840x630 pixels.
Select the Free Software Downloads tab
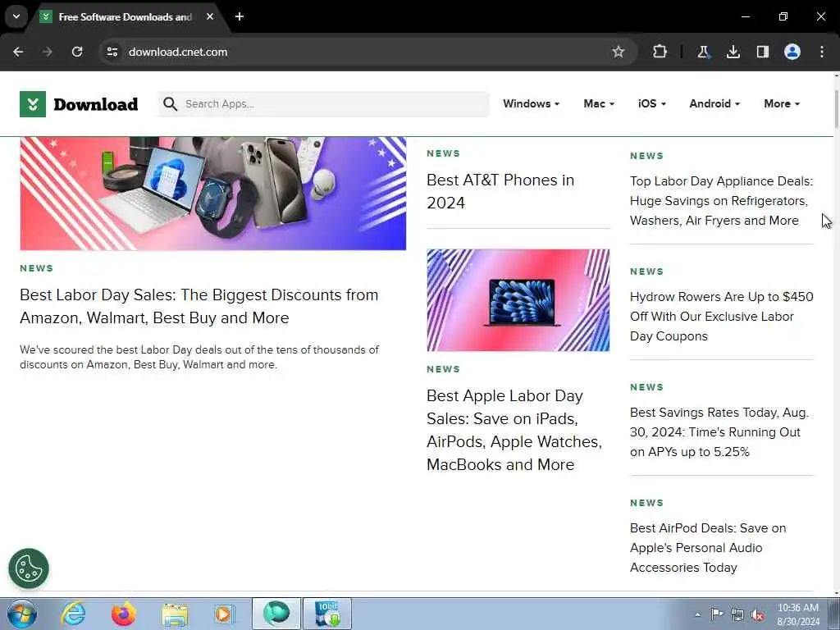pos(125,17)
